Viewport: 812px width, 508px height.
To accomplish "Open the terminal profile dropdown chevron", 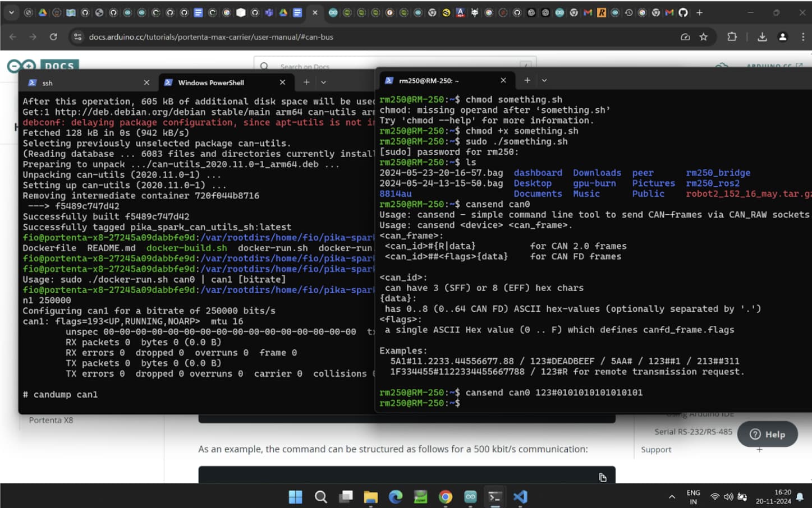I will pyautogui.click(x=543, y=80).
